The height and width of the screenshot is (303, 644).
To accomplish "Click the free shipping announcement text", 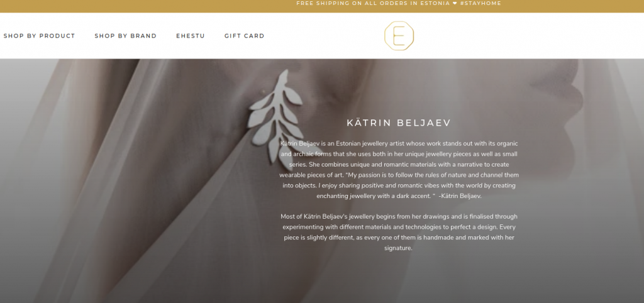I will click(x=373, y=3).
